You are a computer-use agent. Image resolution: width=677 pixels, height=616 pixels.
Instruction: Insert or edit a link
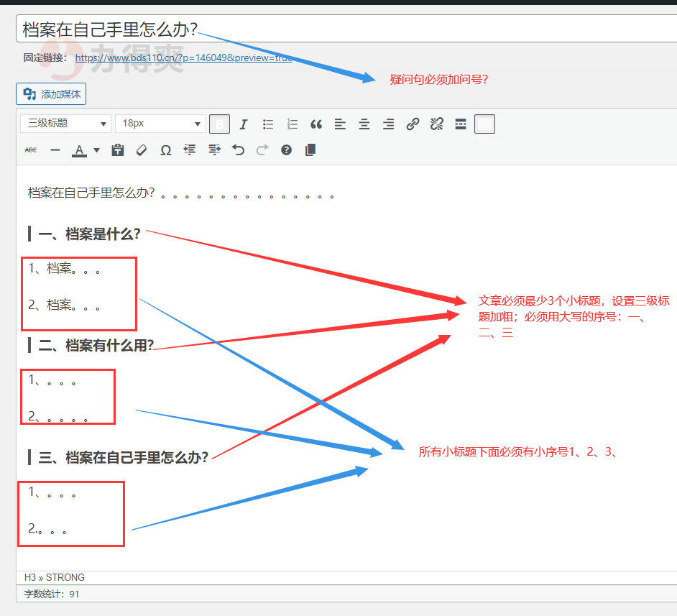(413, 124)
